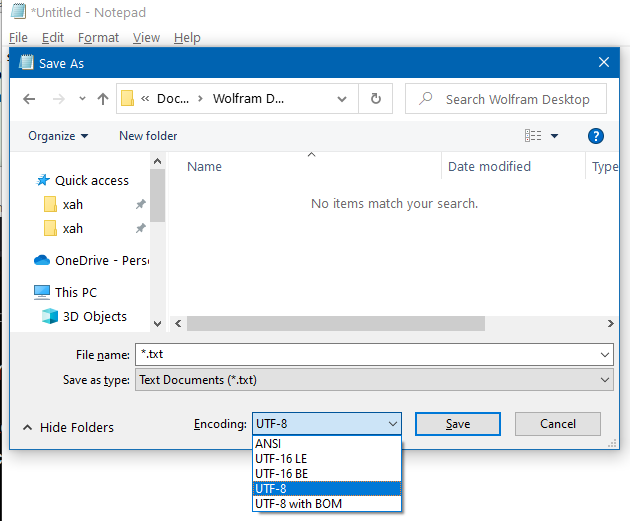Click navigation pane scroll up arrow
This screenshot has width=630, height=521.
point(158,161)
